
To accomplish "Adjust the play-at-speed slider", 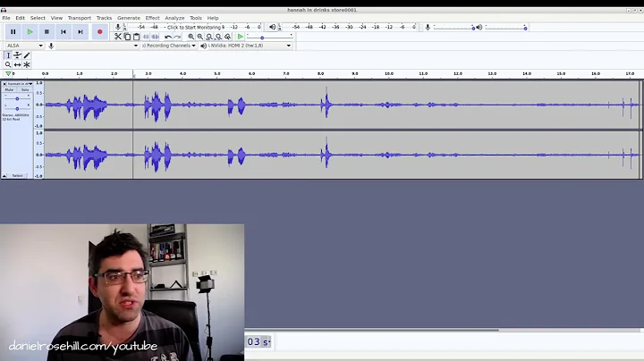I will 269,37.
